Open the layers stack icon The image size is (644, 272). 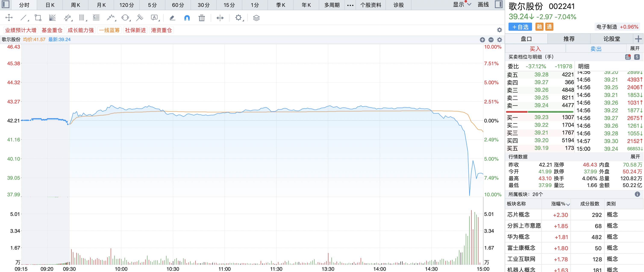tap(256, 18)
